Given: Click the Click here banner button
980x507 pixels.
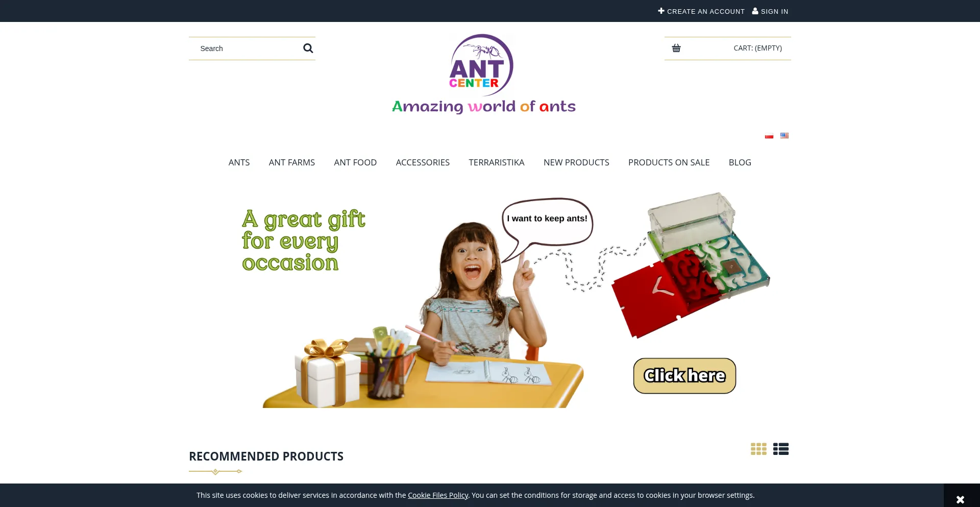Looking at the screenshot, I should 684,376.
